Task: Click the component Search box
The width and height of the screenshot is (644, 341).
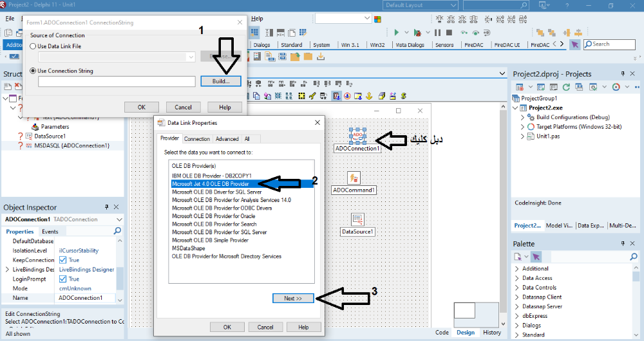Action: pos(609,44)
